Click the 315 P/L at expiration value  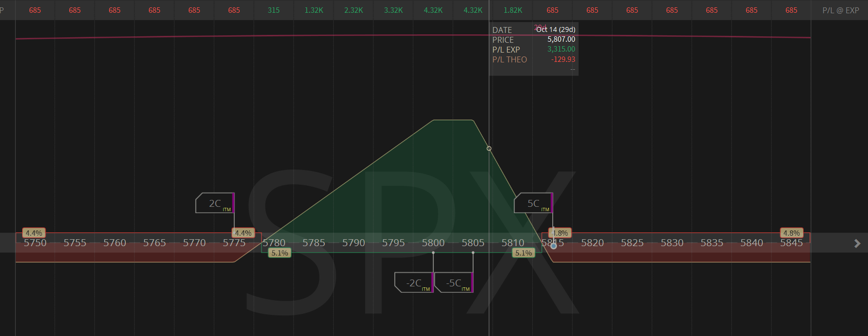point(274,10)
